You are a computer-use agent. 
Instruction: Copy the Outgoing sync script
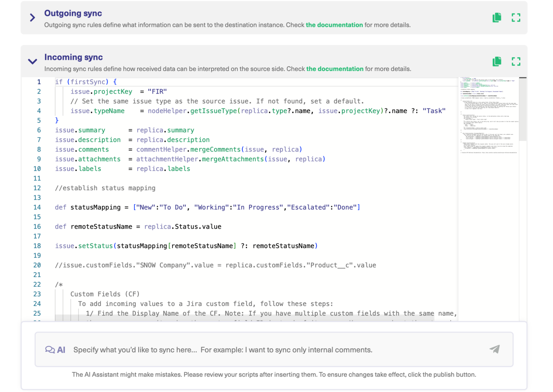(x=497, y=17)
